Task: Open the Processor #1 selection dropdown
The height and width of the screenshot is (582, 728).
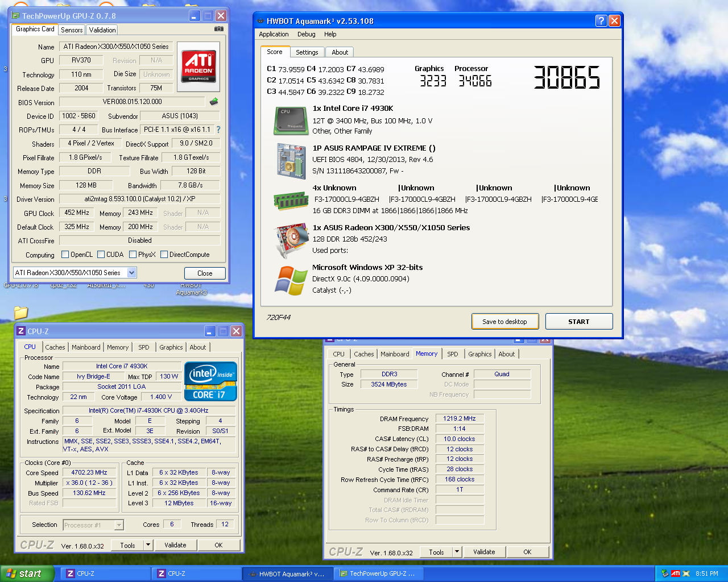Action: [x=119, y=525]
